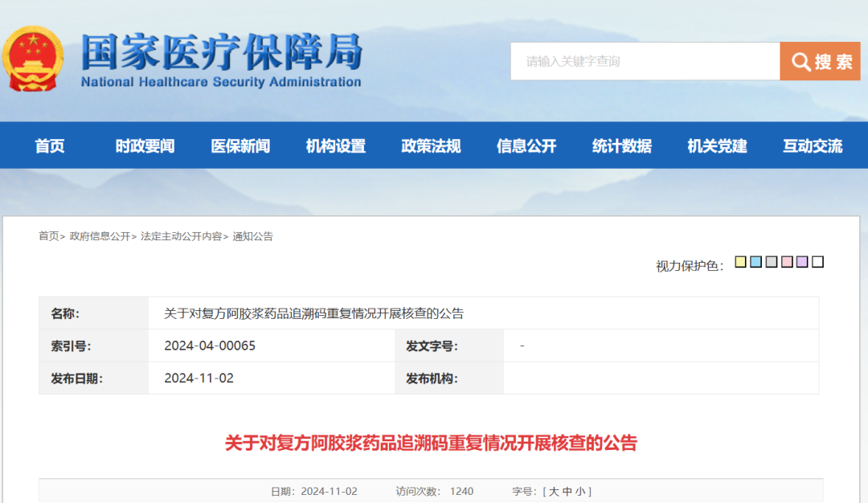Image resolution: width=868 pixels, height=503 pixels.
Task: Open the 统计数据 navigation item
Action: (x=621, y=146)
